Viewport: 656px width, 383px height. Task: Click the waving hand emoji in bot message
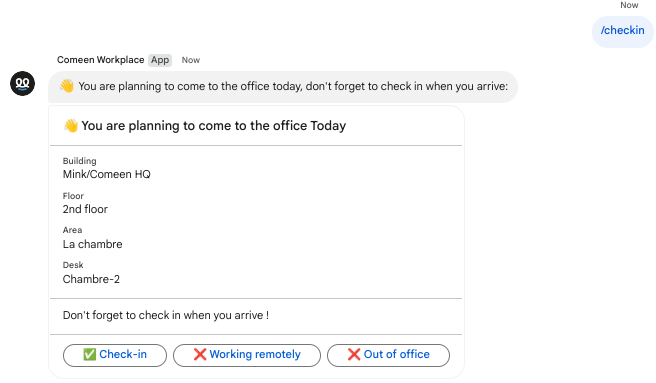(67, 86)
